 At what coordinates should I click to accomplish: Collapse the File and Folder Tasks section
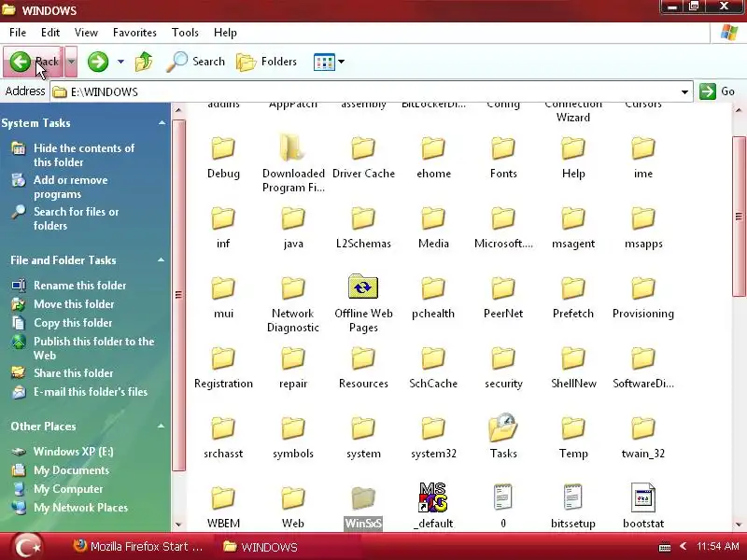click(x=161, y=260)
